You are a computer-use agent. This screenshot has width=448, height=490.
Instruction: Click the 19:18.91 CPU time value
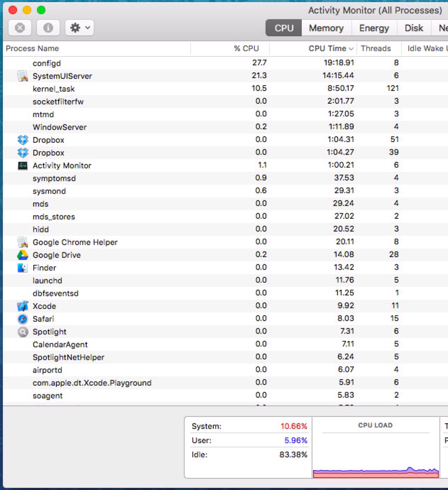(339, 63)
